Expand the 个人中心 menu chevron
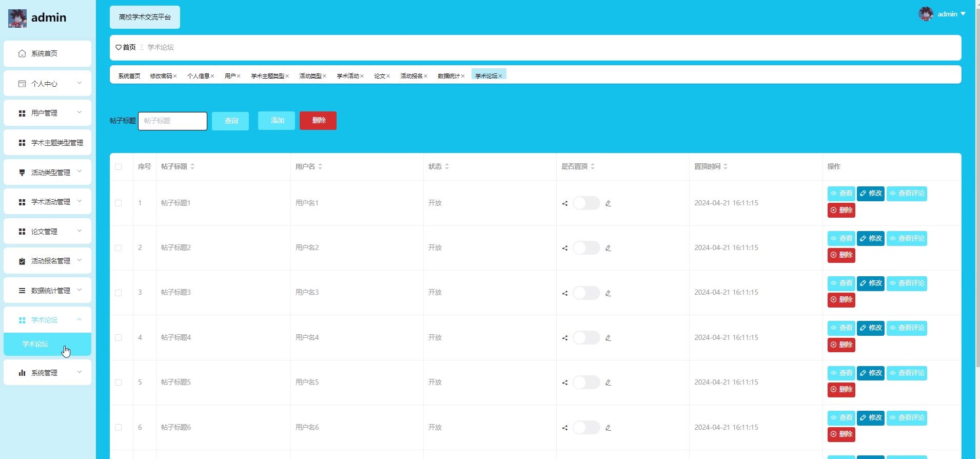 click(80, 83)
